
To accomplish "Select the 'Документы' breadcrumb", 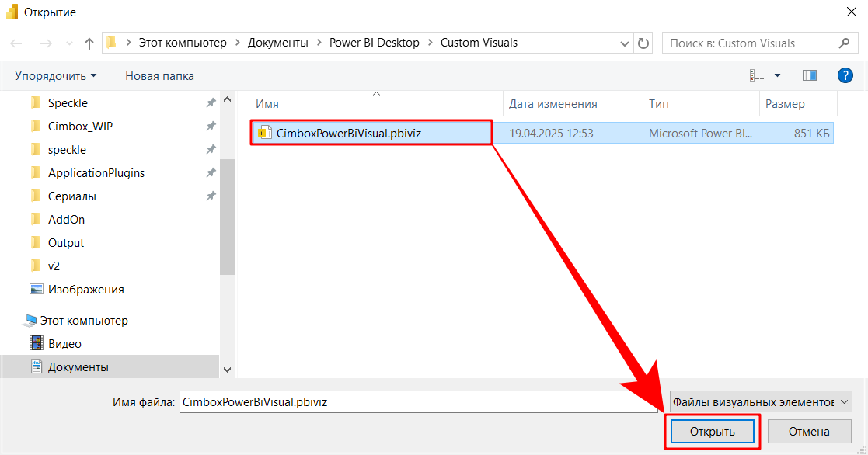I will point(278,43).
